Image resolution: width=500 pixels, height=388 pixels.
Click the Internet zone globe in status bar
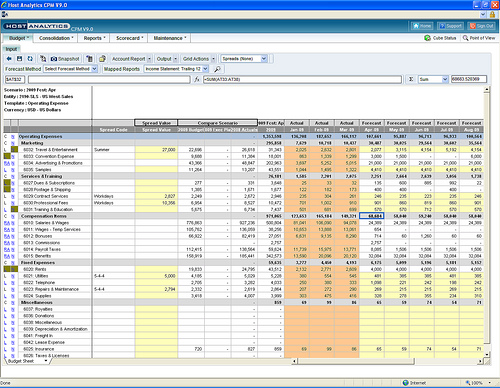point(406,383)
